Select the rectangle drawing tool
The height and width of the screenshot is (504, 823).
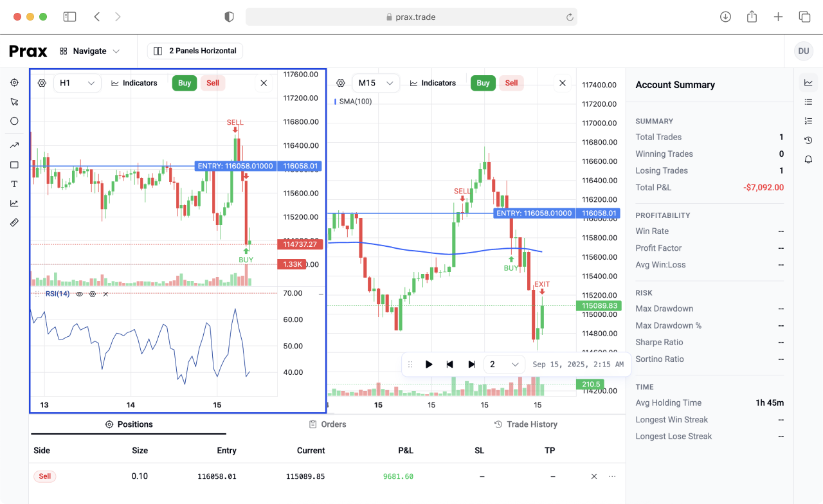[x=14, y=165]
